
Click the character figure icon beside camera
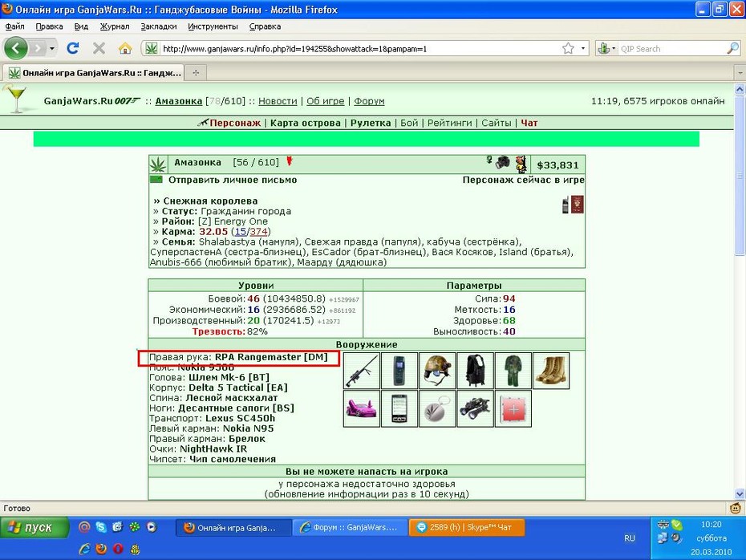click(x=521, y=163)
